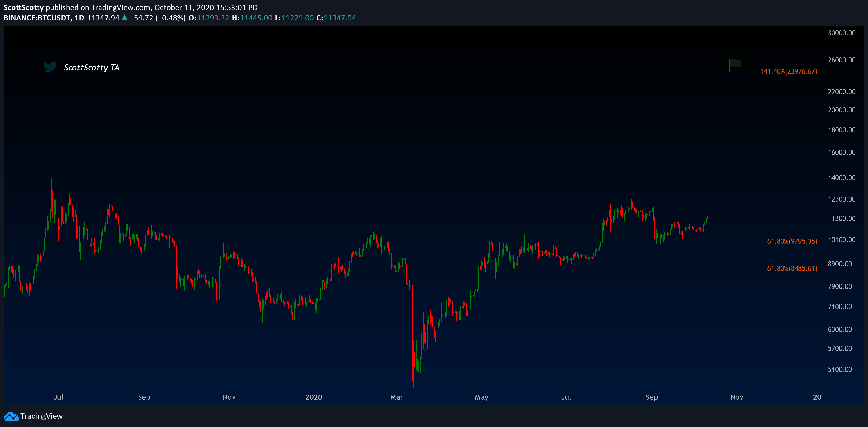Click the Nov label left of 2020
Viewport: 868px width, 427px height.
229,397
